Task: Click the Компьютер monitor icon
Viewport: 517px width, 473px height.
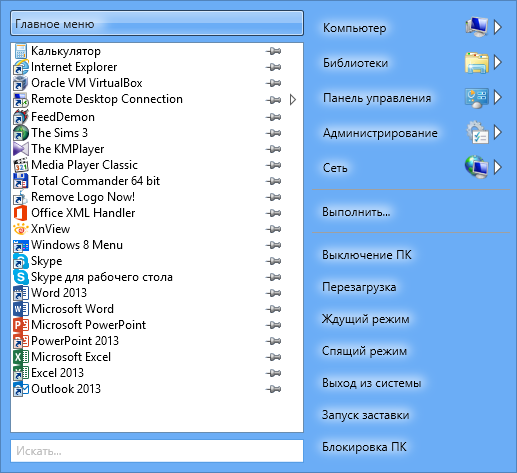Action: tap(477, 27)
